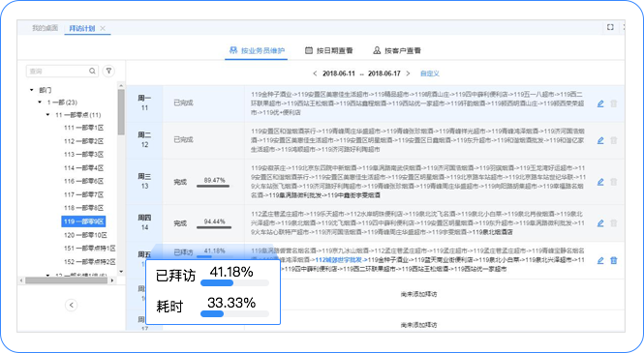Click the 耗时 33.33% progress bar
This screenshot has width=644, height=353.
[234, 313]
